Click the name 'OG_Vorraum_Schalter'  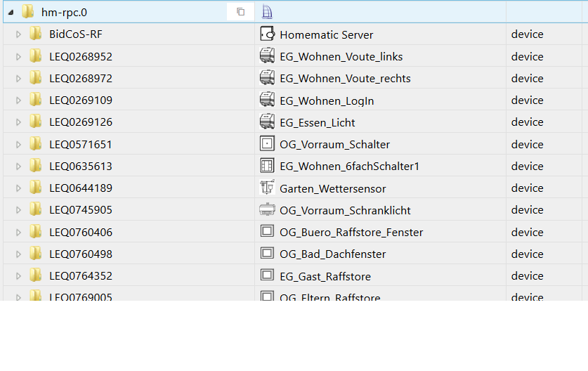click(x=334, y=145)
